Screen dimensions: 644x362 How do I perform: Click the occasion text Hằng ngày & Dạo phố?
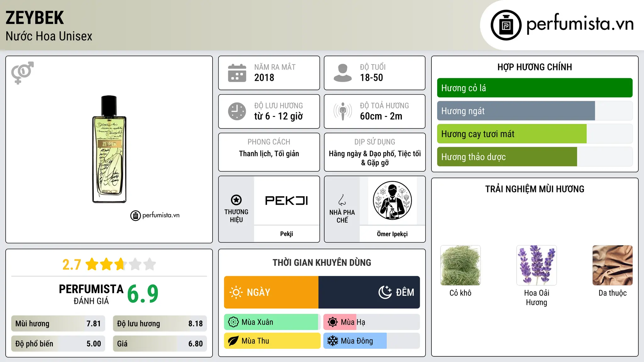[362, 154]
